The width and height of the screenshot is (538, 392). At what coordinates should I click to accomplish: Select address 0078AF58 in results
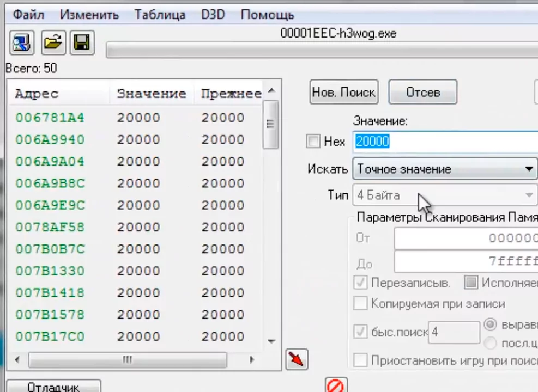(x=50, y=227)
